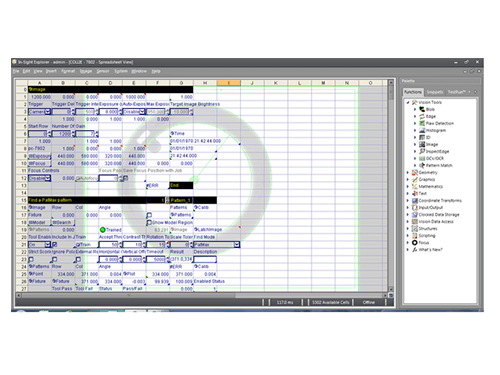This screenshot has height=375, width=500.
Task: Toggle the Show Model Region checkbox
Action: pos(149,222)
